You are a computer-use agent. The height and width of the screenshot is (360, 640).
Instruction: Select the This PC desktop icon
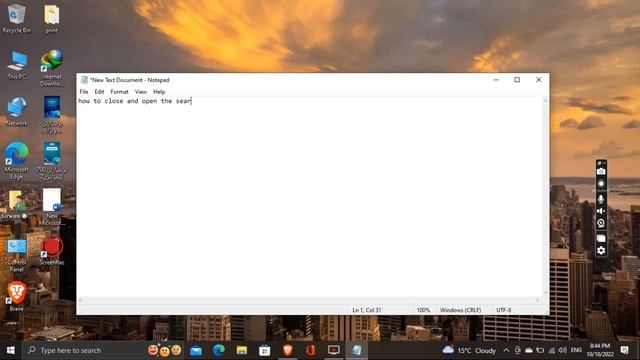16,65
